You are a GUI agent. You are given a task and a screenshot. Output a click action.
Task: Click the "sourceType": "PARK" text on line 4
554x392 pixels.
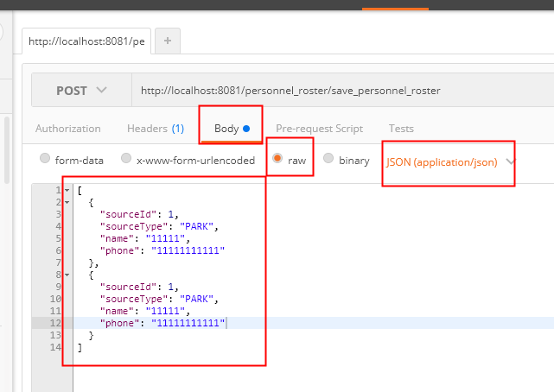coord(159,226)
